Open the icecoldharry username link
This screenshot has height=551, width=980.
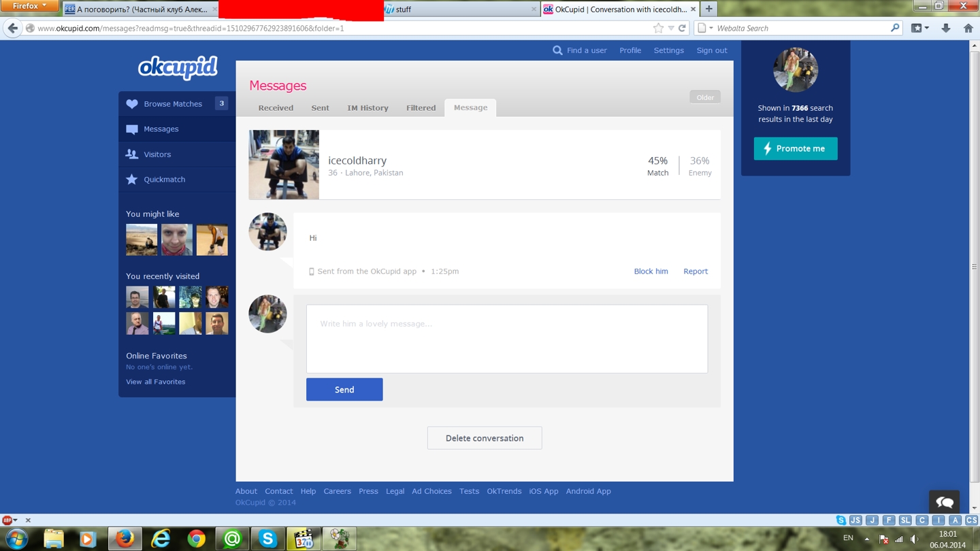(357, 161)
